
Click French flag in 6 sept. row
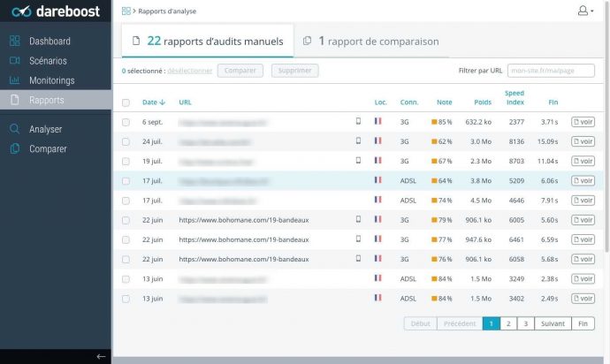(377, 121)
